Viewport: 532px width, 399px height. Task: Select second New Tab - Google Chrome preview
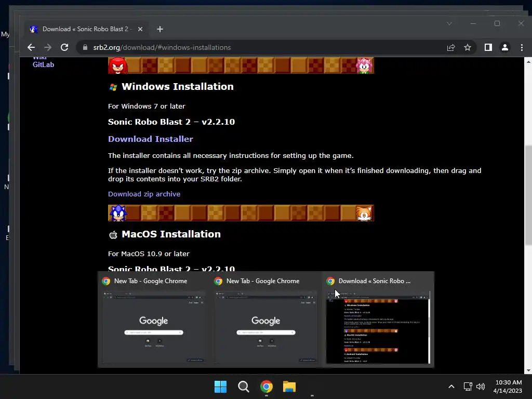[266, 320]
